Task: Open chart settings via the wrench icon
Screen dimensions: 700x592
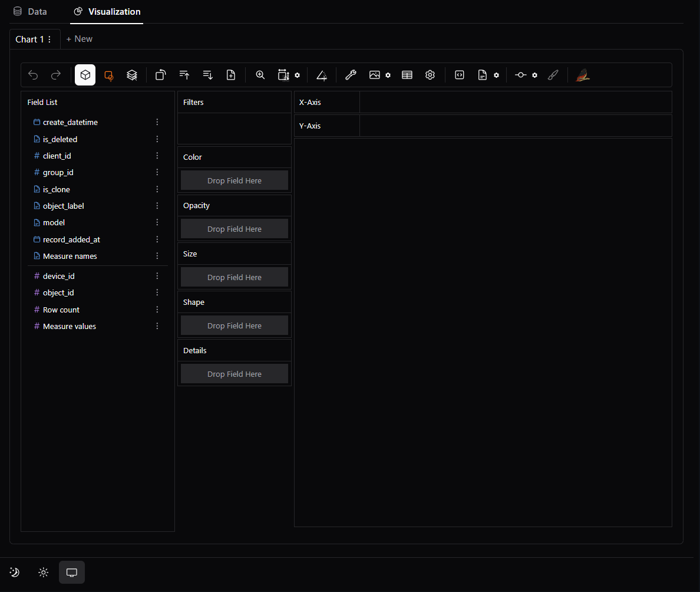Action: point(351,75)
